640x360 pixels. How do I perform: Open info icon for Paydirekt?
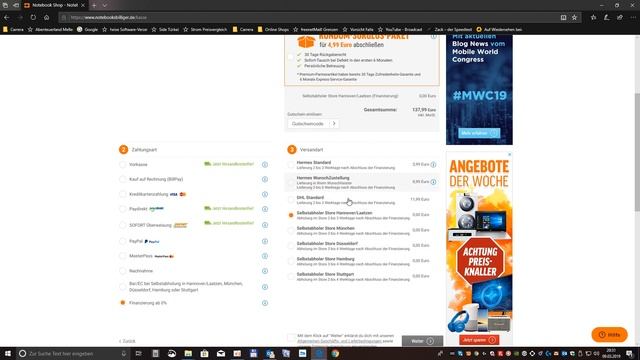265,209
